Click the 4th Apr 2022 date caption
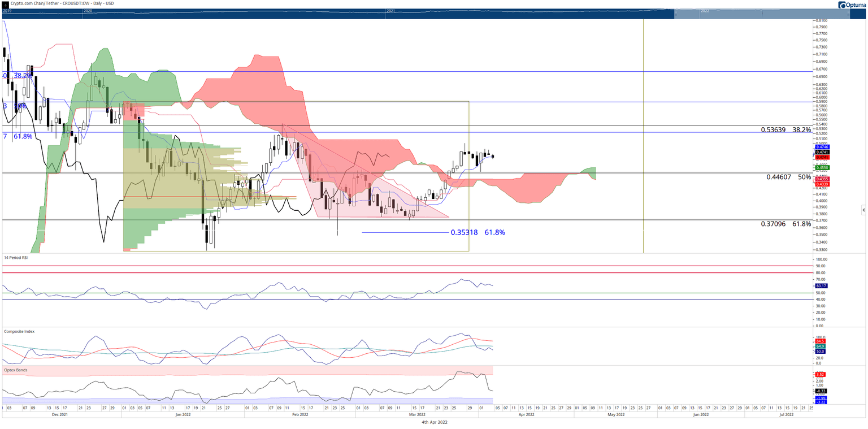This screenshot has width=868, height=429. pyautogui.click(x=434, y=422)
